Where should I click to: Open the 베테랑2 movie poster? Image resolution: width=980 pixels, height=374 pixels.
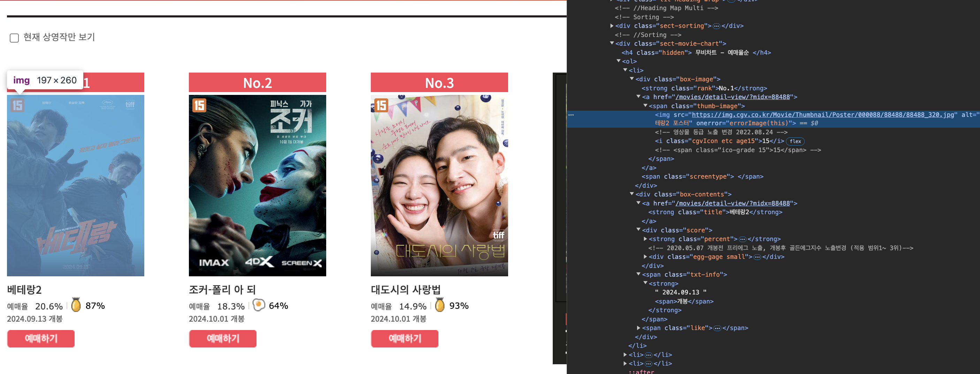tap(75, 186)
